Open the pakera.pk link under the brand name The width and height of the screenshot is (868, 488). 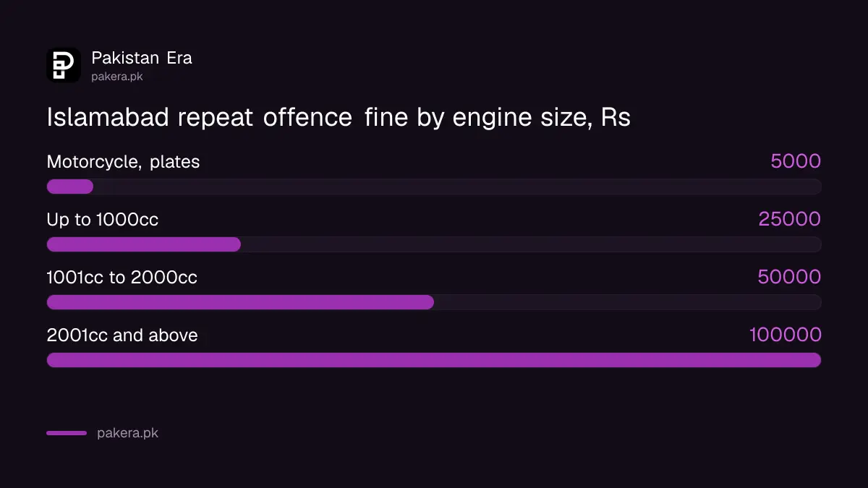117,76
